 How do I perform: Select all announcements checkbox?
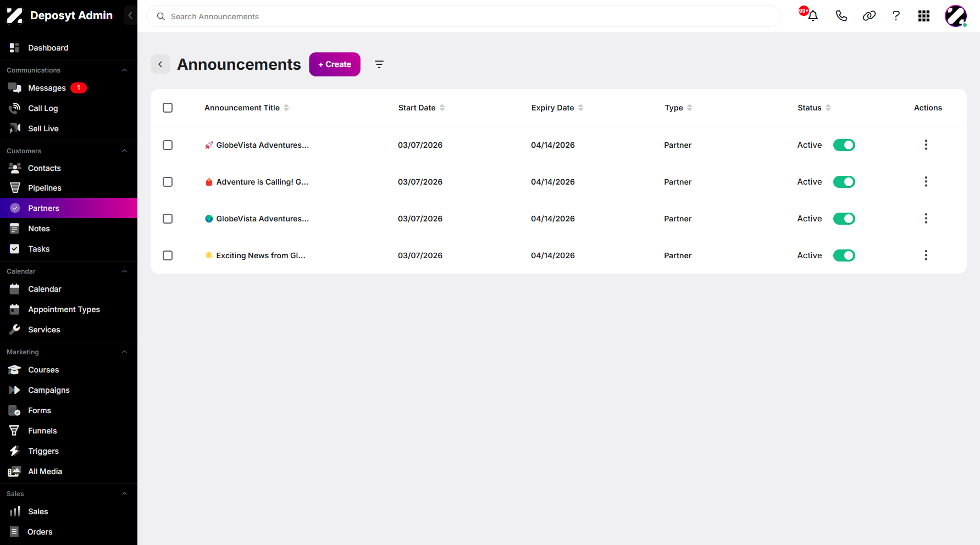click(168, 108)
